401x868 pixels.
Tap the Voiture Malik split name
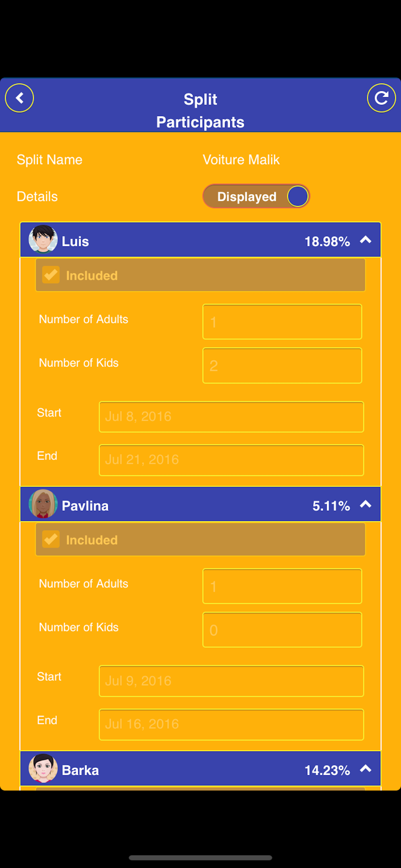(x=241, y=160)
